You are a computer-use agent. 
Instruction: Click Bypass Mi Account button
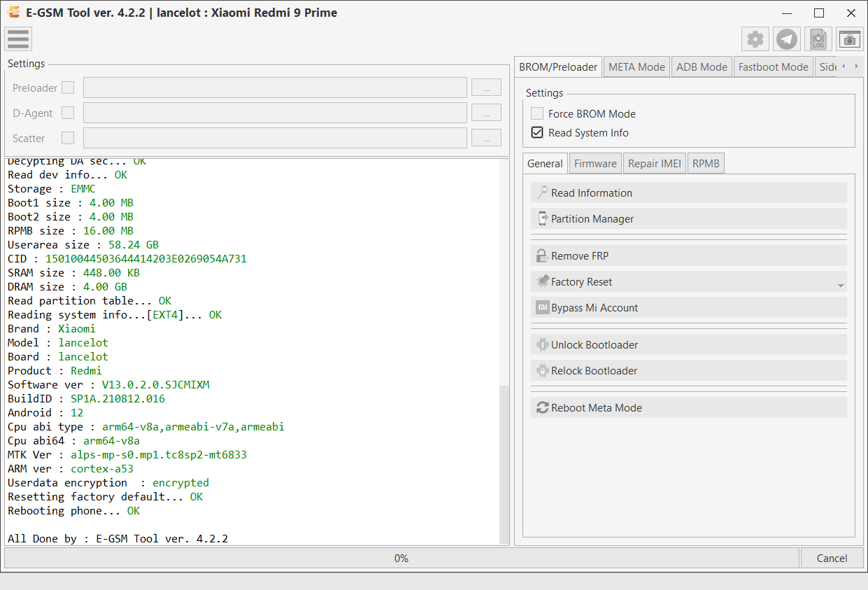(x=689, y=308)
